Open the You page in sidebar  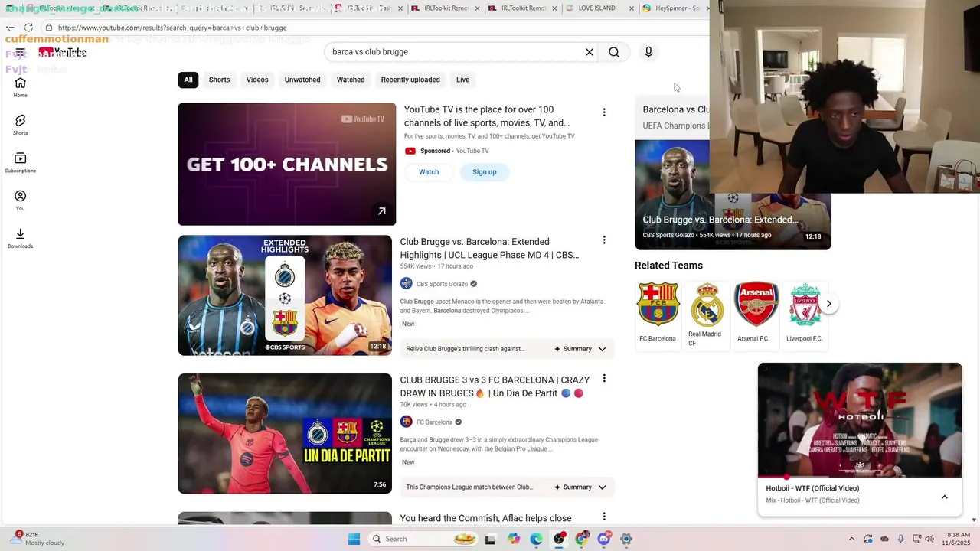[20, 201]
